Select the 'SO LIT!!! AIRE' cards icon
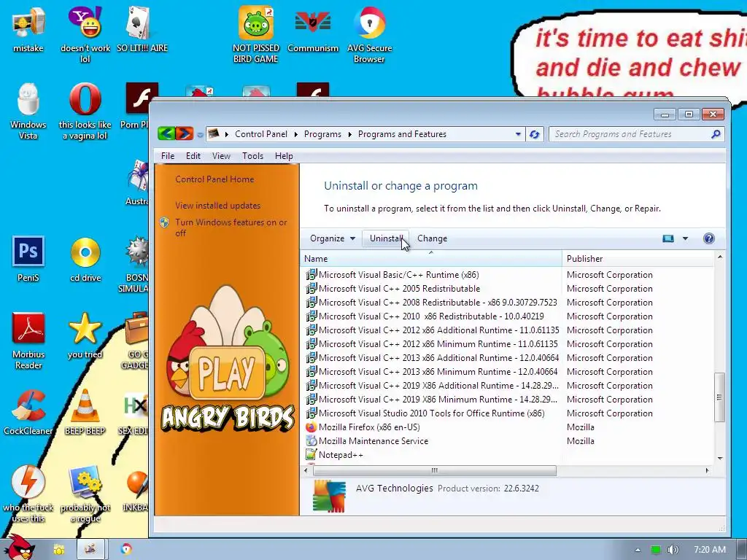 (x=142, y=29)
